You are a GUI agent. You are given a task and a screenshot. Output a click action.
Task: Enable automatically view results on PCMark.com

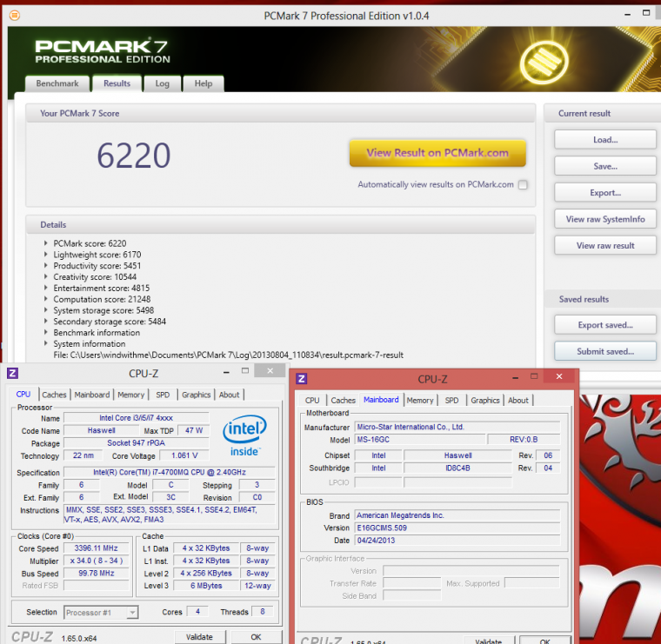pos(523,185)
